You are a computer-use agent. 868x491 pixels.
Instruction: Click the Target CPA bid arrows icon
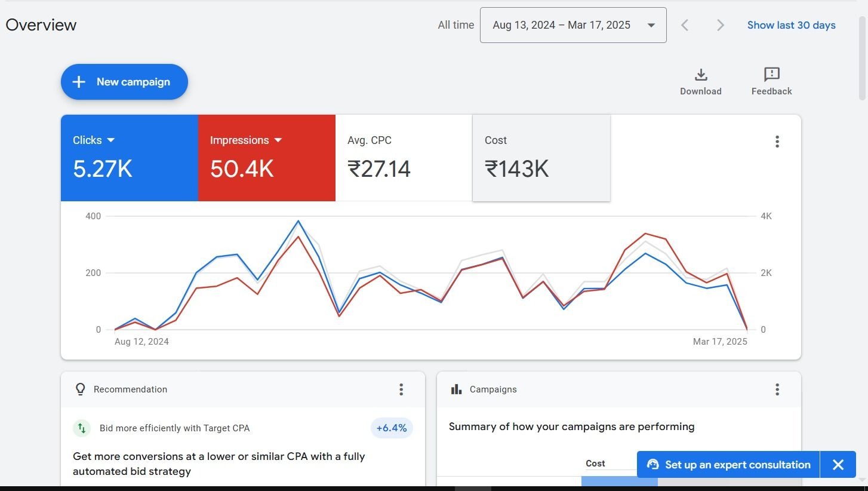coord(82,428)
